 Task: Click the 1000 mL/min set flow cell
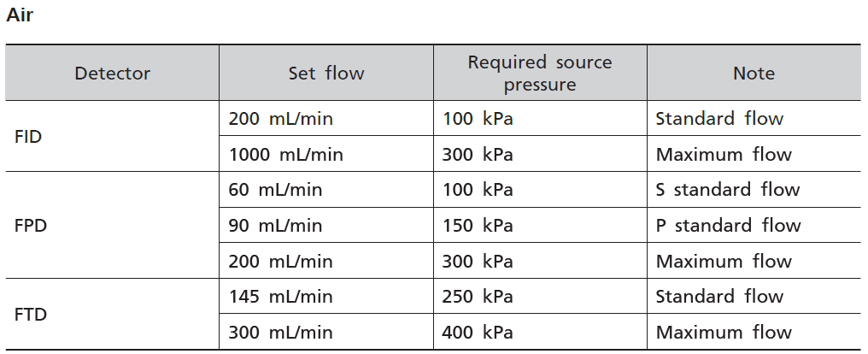coord(285,155)
